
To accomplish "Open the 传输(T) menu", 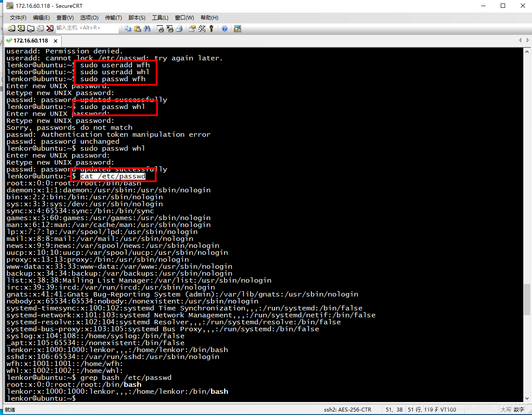I will [113, 18].
